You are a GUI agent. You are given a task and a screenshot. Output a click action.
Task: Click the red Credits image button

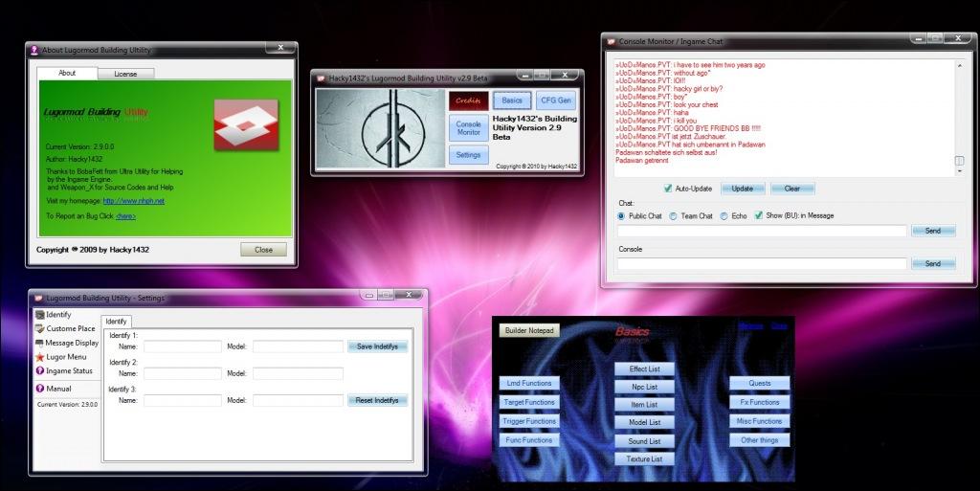click(469, 100)
